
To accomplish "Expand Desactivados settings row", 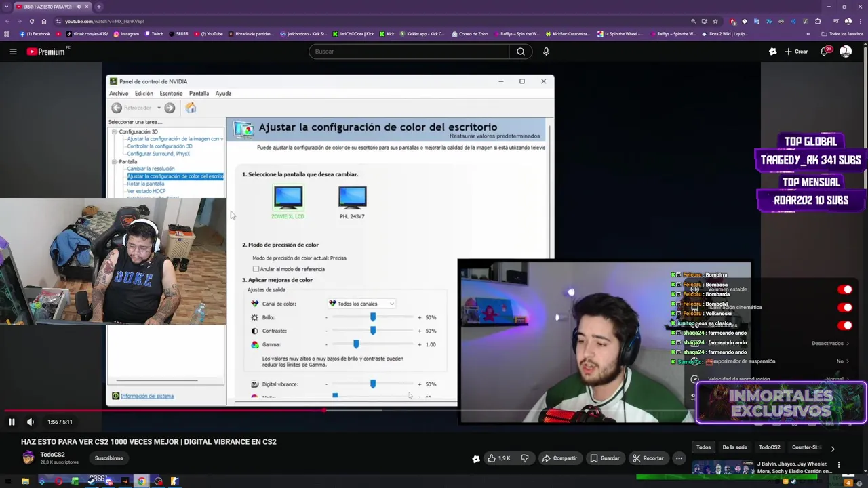I will [831, 343].
